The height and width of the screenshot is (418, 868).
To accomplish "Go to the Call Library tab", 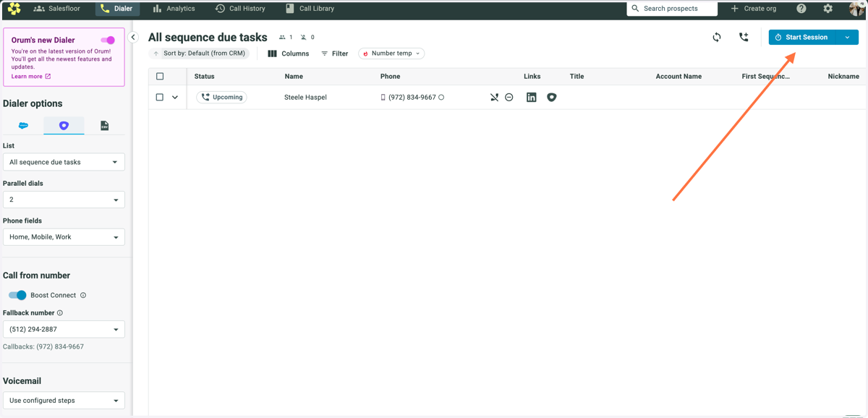I will tap(310, 9).
